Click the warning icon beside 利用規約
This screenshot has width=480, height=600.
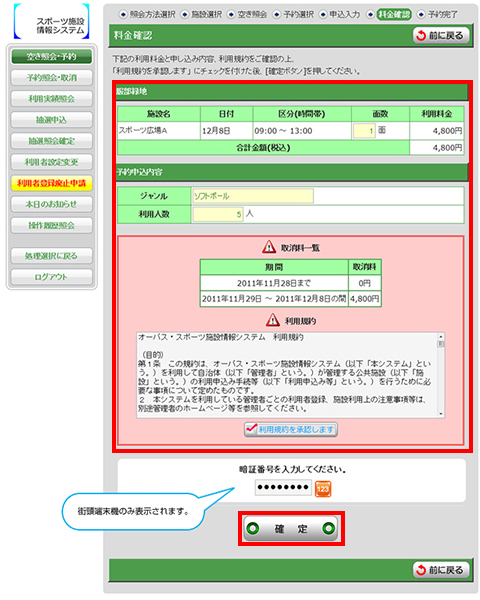pos(273,320)
